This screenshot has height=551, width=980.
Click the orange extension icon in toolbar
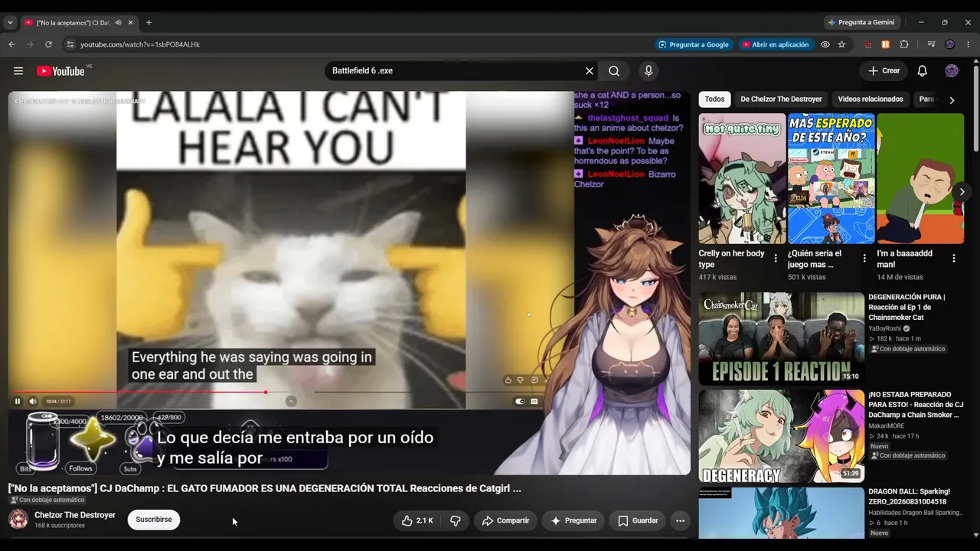[x=886, y=45]
